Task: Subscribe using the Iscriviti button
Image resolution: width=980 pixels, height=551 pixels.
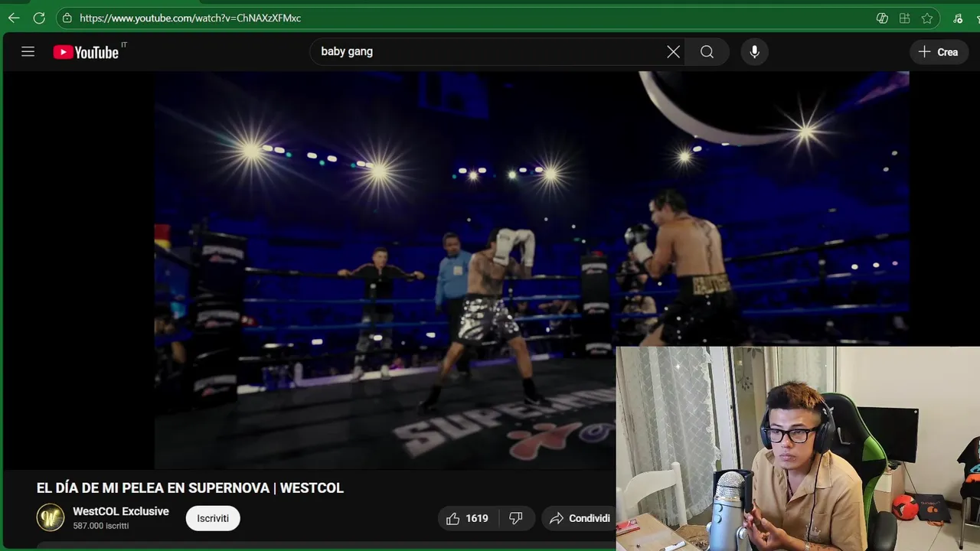Action: (x=213, y=518)
